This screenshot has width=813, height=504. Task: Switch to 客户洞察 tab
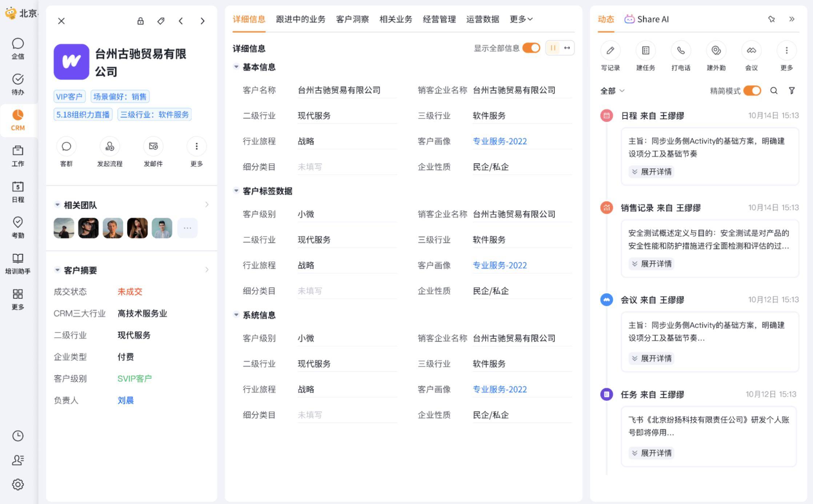352,19
